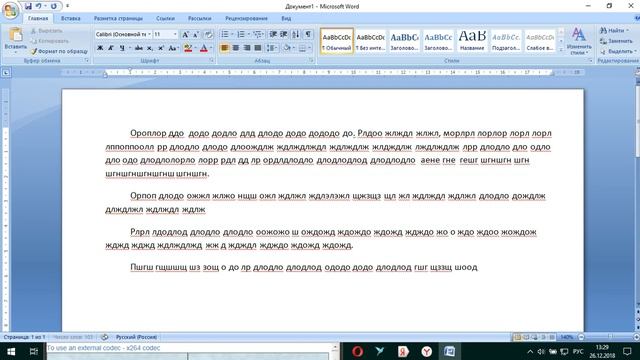
Task: Undo last action in Quick Access toolbar
Action: 38,6
